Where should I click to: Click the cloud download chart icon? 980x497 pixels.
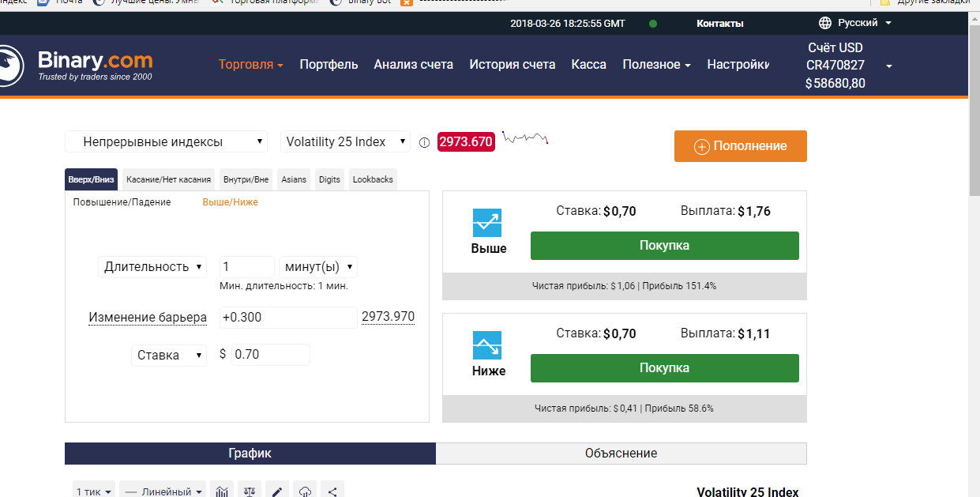[305, 491]
